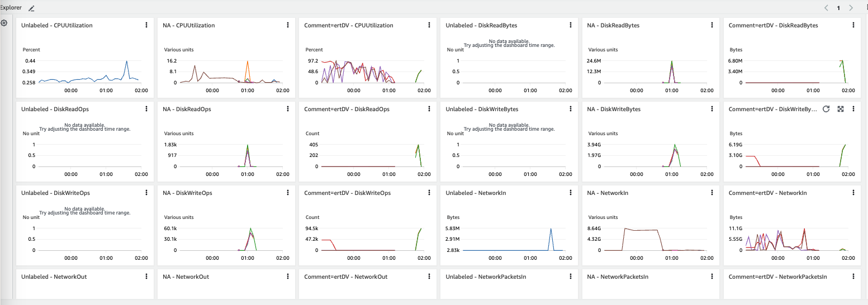
Task: Open the menu on the Comment=ertDV - CPUUtilization widget
Action: 429,25
